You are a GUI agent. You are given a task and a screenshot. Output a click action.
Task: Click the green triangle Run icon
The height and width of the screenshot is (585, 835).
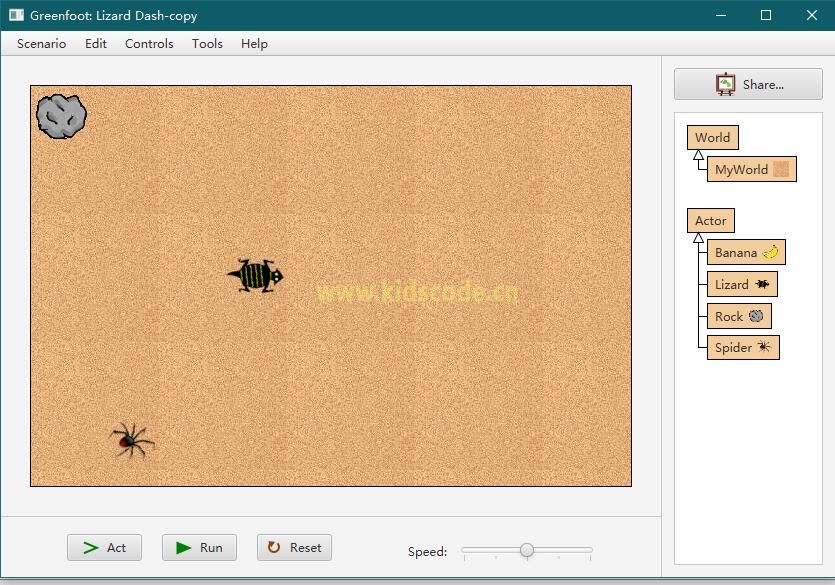pos(183,548)
